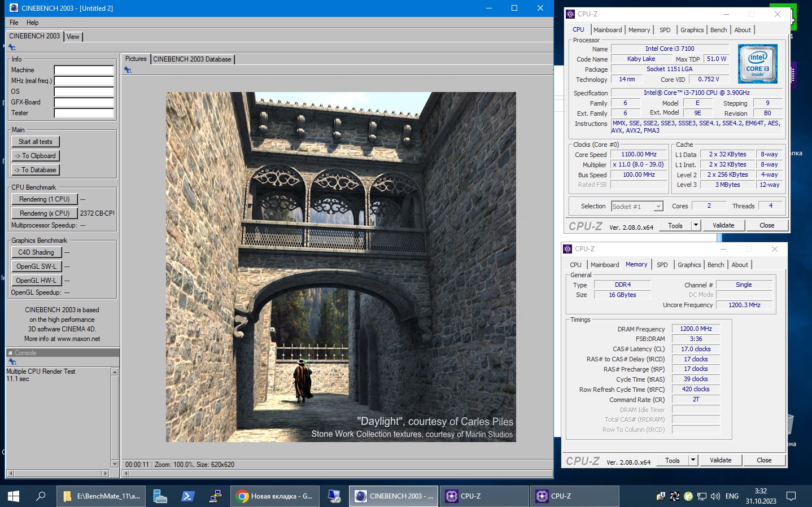Viewport: 812px width, 507px height.
Task: Open the CPU tab in the bottom CPU-Z window
Action: coord(575,265)
